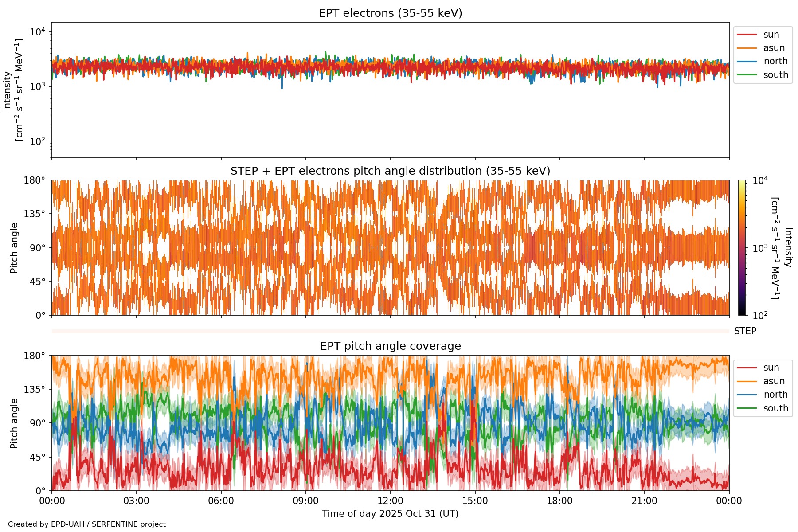Screen dimensions: 798x532
Task: Click the 10^4 label atop the colorbar
Action: (x=760, y=180)
